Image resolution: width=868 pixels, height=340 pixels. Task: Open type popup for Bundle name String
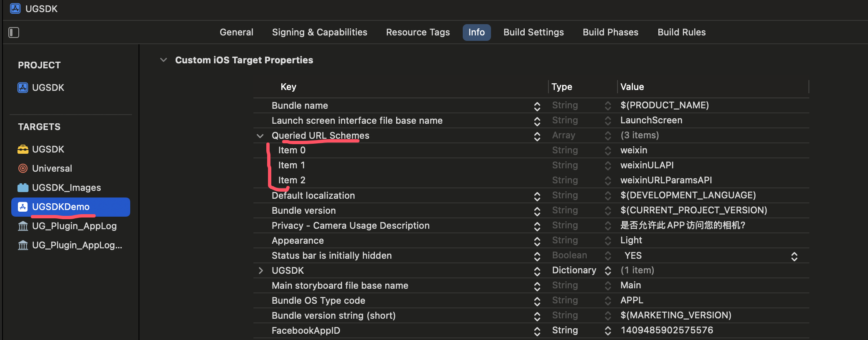point(608,106)
